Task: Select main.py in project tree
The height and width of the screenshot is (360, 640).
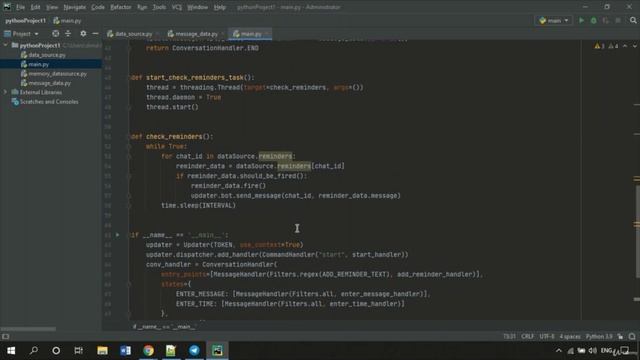Action: click(x=38, y=64)
